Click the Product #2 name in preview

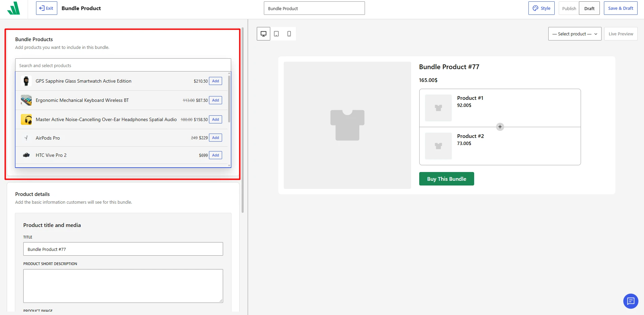[470, 136]
